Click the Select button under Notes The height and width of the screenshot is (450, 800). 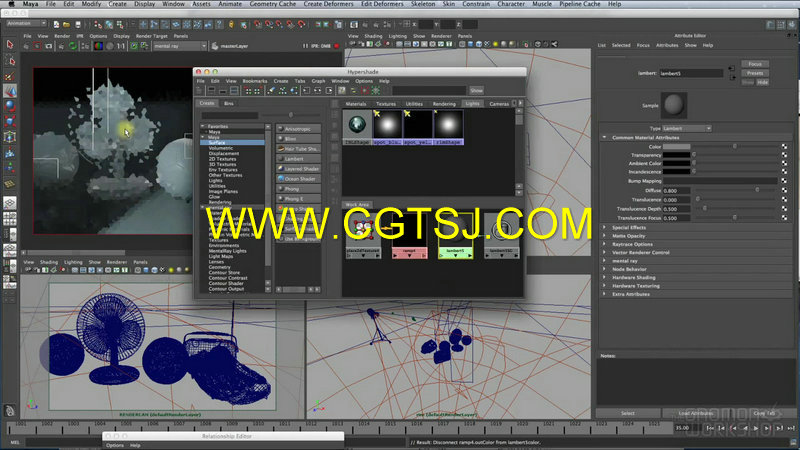coord(628,413)
